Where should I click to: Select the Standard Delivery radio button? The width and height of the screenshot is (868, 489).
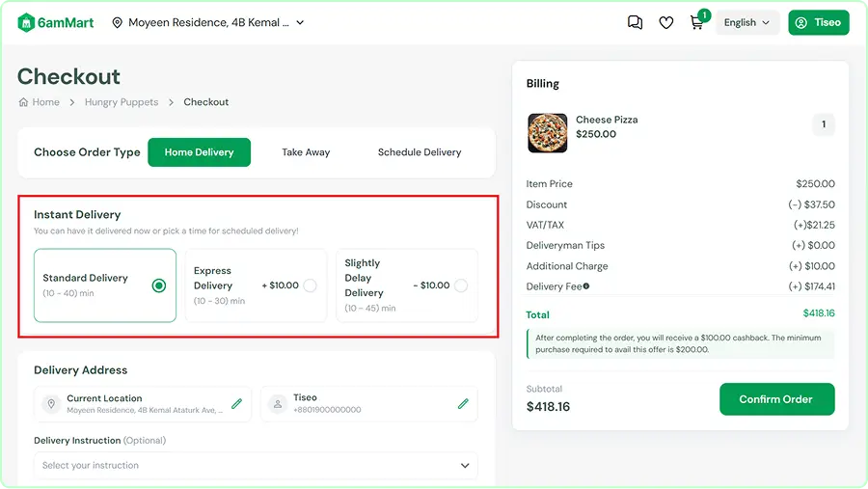point(159,285)
